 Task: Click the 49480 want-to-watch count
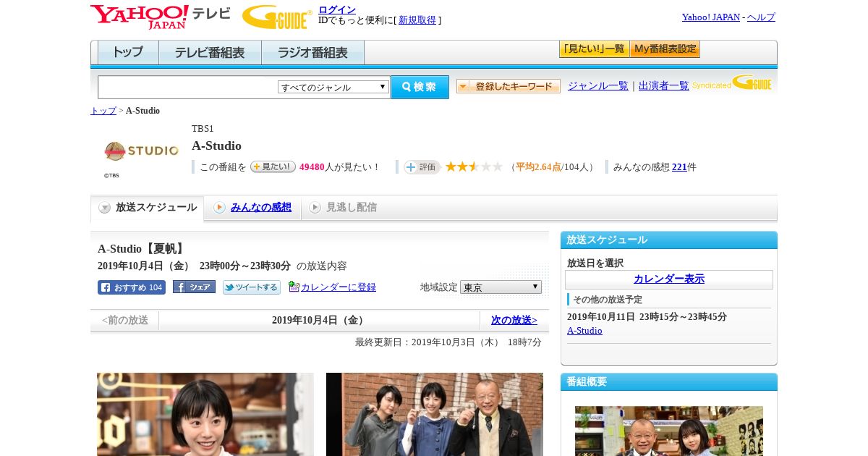pyautogui.click(x=312, y=167)
